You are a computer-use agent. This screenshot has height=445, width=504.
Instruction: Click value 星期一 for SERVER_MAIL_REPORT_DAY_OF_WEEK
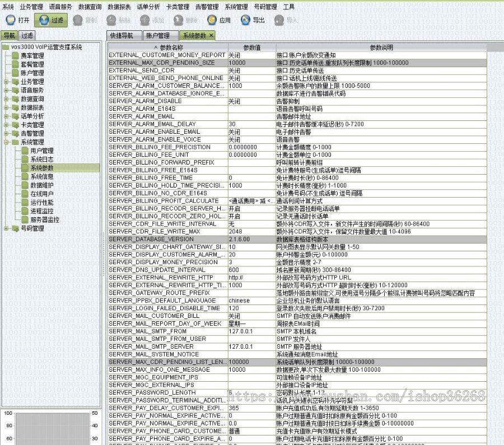click(x=237, y=324)
